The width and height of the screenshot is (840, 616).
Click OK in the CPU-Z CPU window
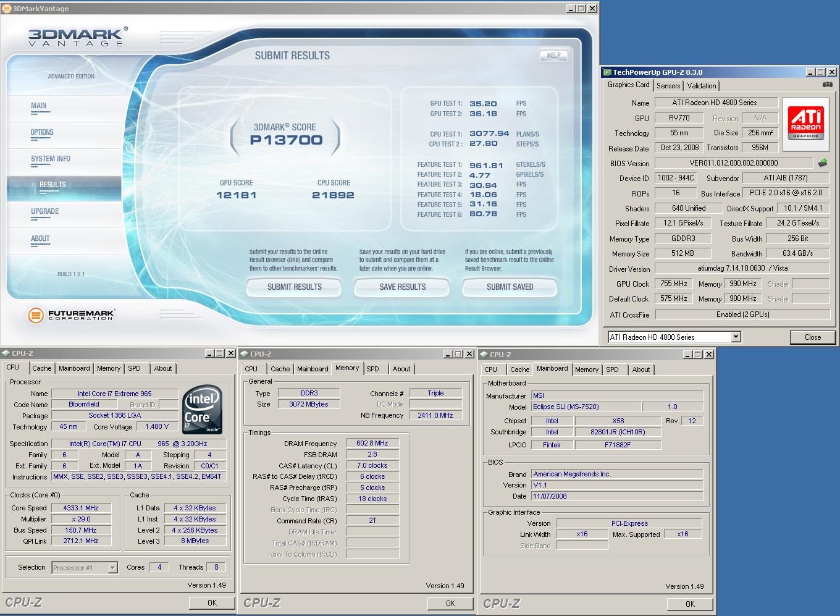(x=212, y=602)
